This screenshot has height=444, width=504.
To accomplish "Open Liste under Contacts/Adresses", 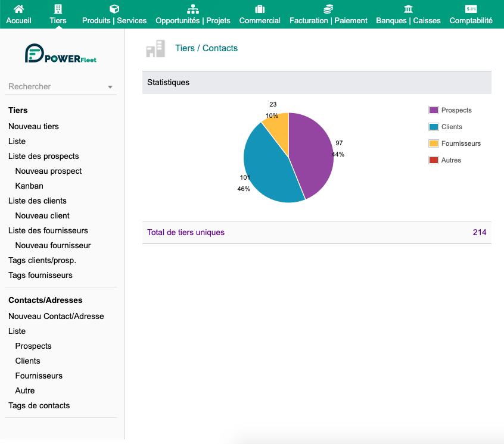I will point(17,331).
